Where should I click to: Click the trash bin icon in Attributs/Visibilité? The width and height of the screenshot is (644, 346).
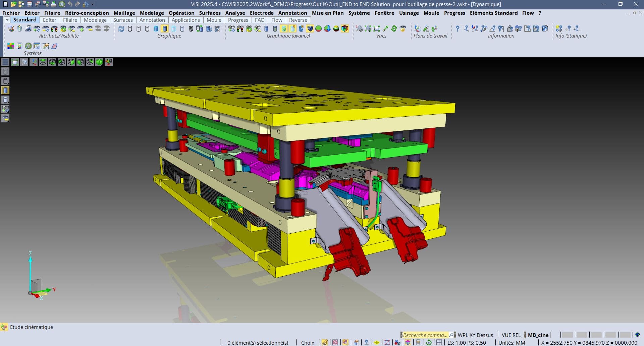click(x=19, y=29)
